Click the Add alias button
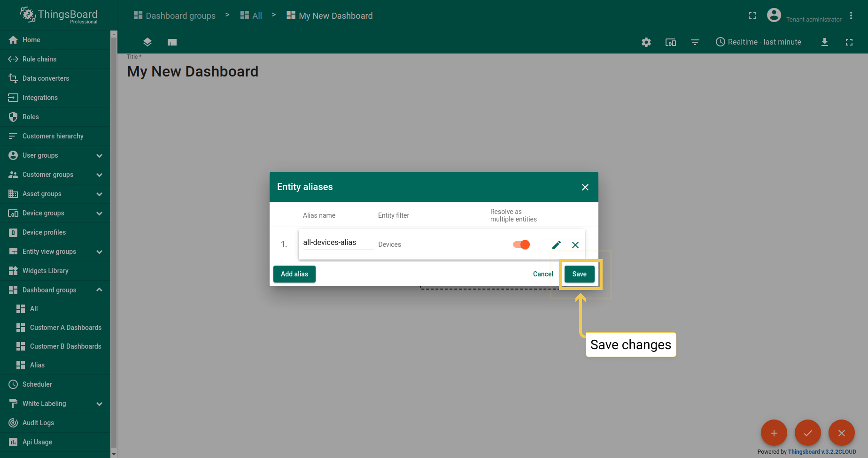Image resolution: width=868 pixels, height=458 pixels. pos(294,274)
